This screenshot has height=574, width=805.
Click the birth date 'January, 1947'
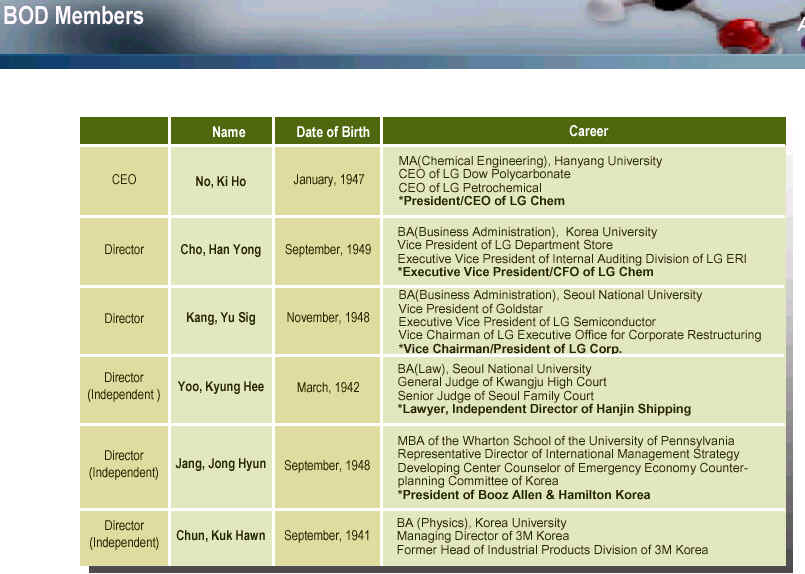click(329, 180)
